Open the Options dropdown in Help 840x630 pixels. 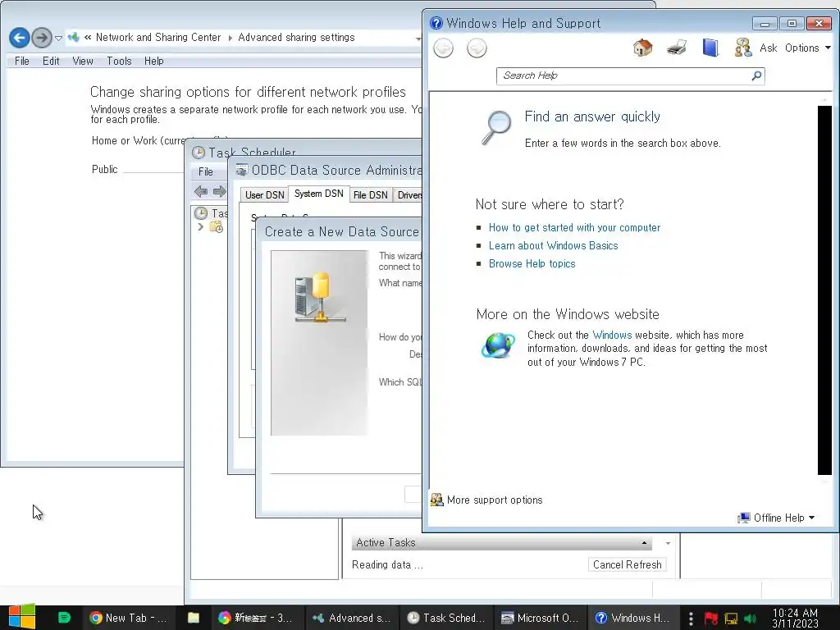(807, 48)
